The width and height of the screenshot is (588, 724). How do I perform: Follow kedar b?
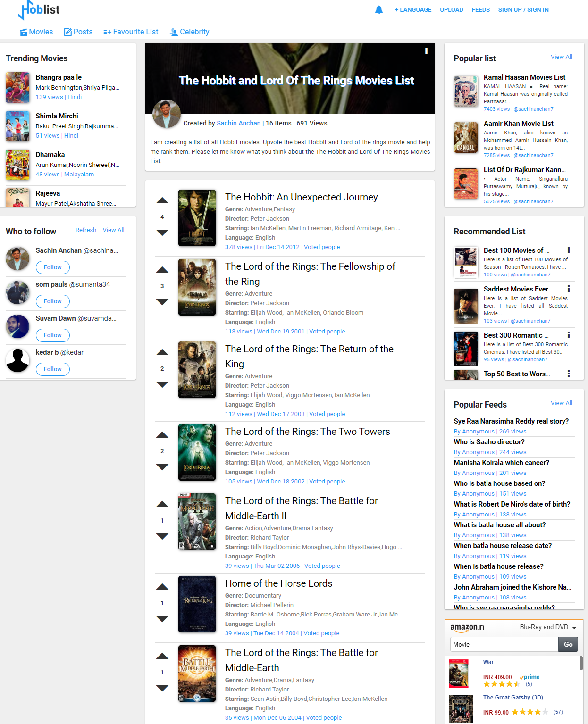(x=53, y=369)
